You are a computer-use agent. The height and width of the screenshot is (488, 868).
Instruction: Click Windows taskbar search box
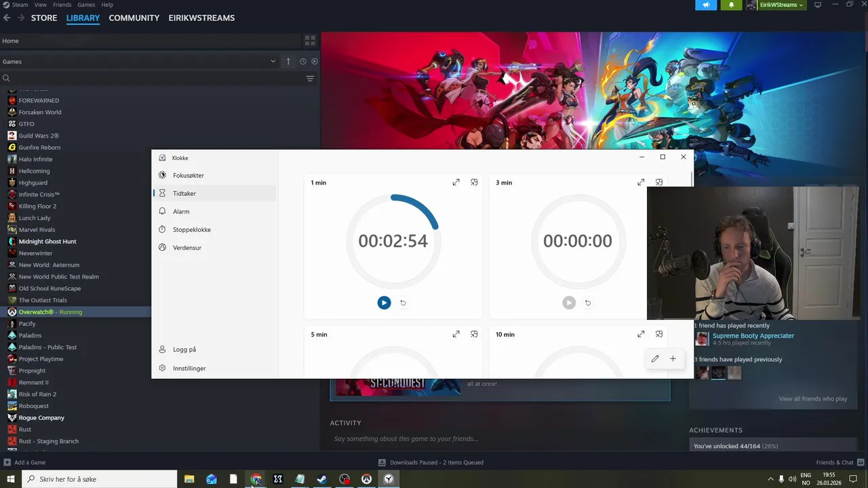click(100, 479)
